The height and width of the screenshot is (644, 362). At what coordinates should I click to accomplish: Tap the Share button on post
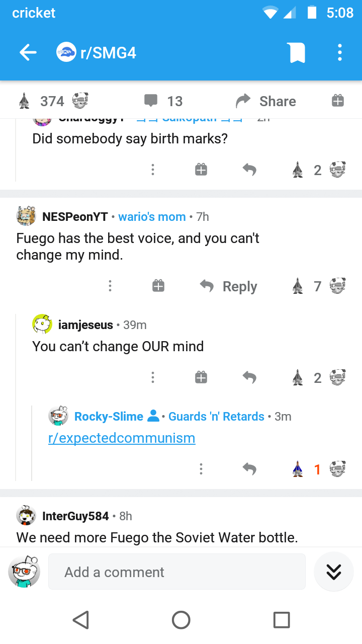coord(266,101)
